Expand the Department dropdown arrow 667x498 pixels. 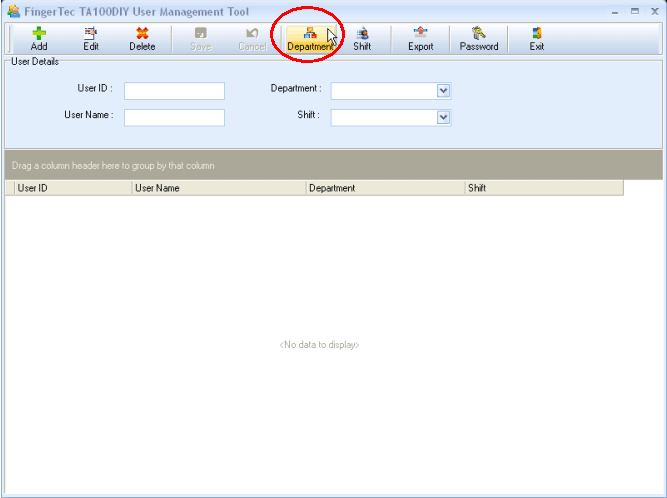(443, 91)
